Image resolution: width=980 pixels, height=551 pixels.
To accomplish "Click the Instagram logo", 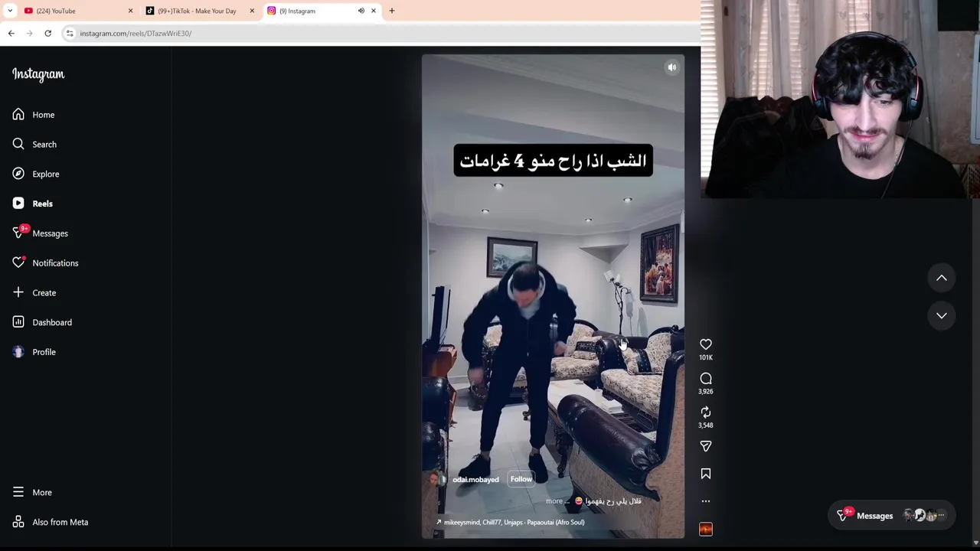I will pyautogui.click(x=38, y=74).
